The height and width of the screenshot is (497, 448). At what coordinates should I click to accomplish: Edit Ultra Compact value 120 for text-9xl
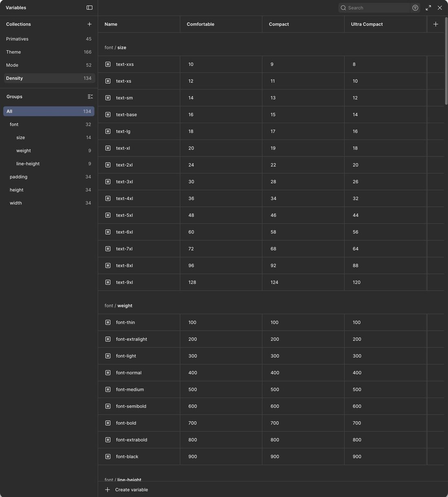[x=385, y=282]
